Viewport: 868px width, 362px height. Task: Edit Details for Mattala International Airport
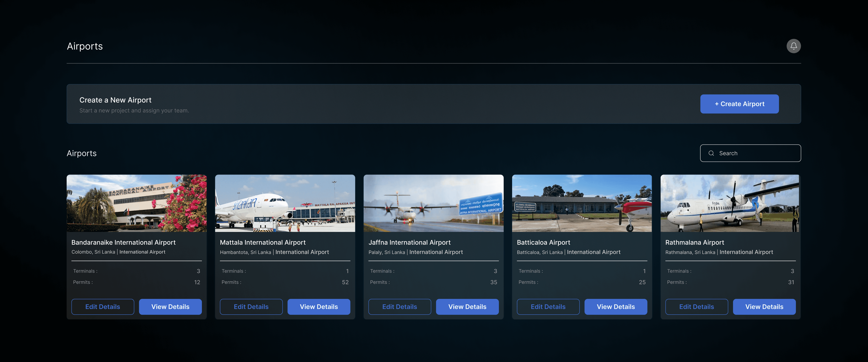coord(251,307)
